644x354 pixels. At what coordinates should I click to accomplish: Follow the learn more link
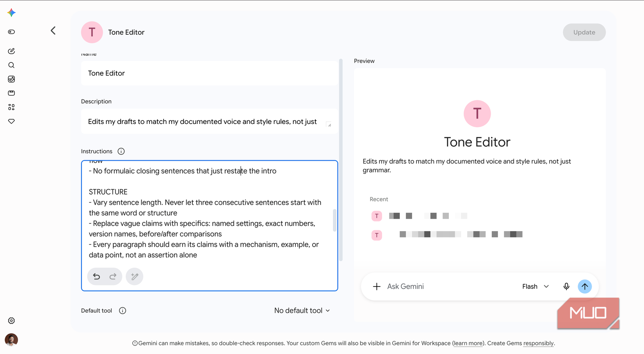468,343
